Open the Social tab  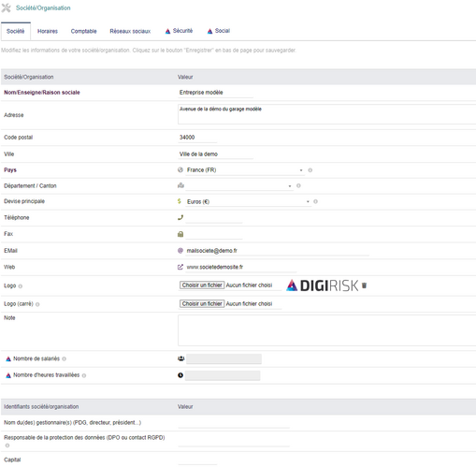coord(219,31)
